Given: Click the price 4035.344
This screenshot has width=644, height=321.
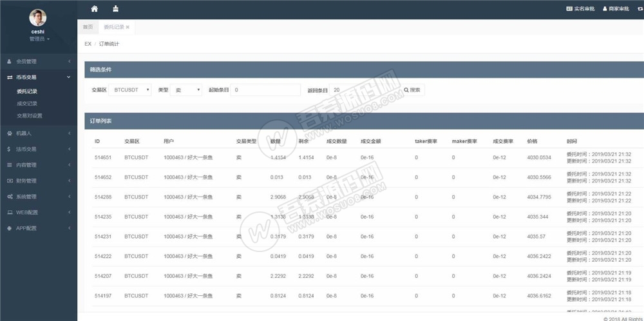Looking at the screenshot, I should [538, 217].
